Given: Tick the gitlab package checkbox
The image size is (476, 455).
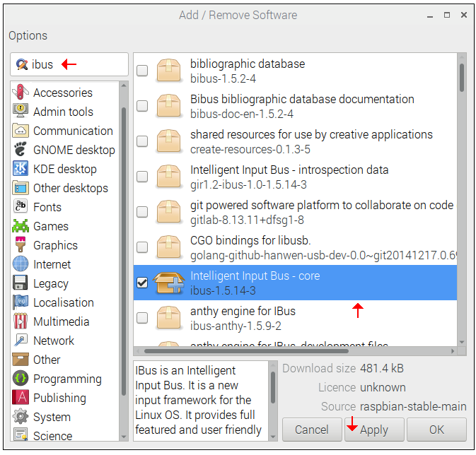Looking at the screenshot, I should click(x=142, y=212).
